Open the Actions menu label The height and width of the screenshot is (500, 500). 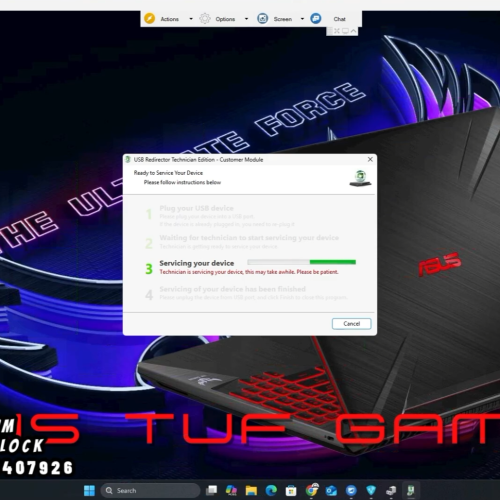(x=169, y=19)
